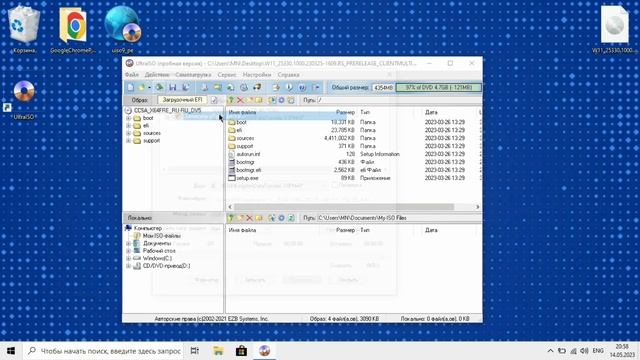The image size is (640, 360).
Task: Open the Самозагрузка menu
Action: (x=193, y=75)
